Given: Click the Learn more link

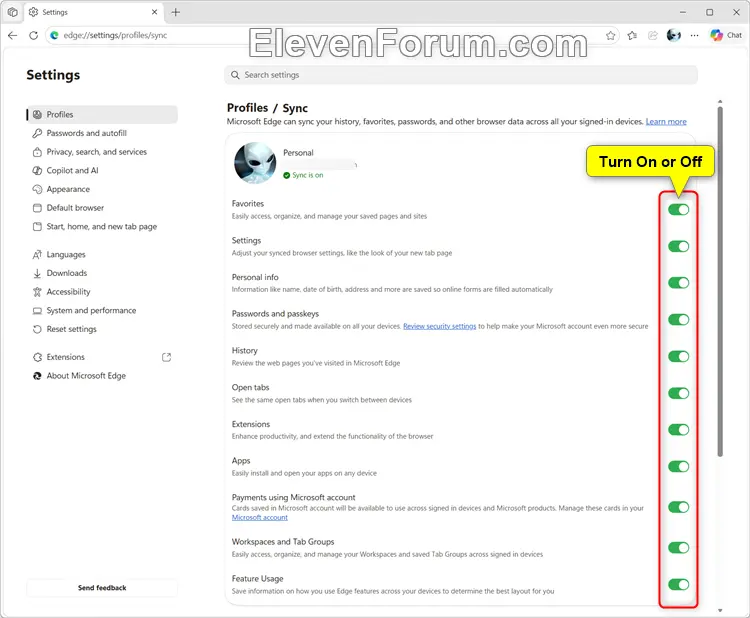Looking at the screenshot, I should pyautogui.click(x=666, y=121).
